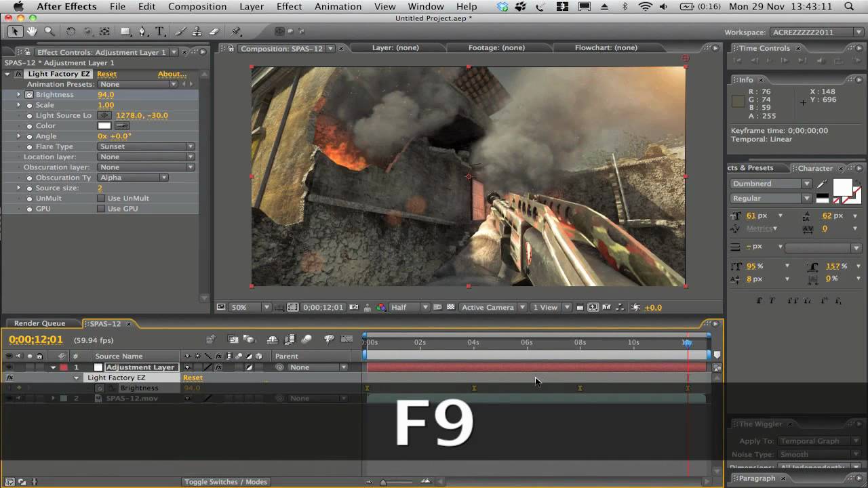Open the timeline Graph Editor icon
The height and width of the screenshot is (488, 868).
coord(347,340)
